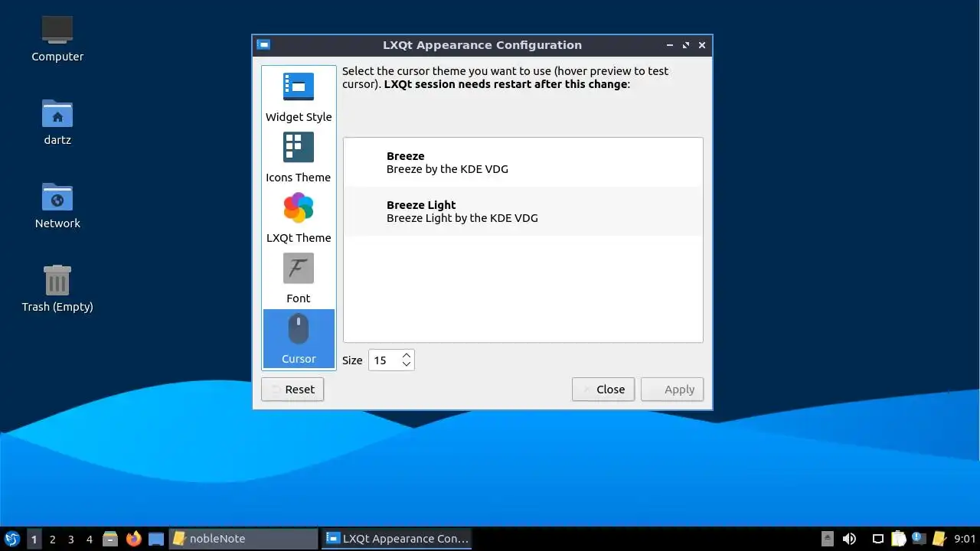The width and height of the screenshot is (980, 551).
Task: Open the LXQt main menu button
Action: pyautogui.click(x=12, y=539)
